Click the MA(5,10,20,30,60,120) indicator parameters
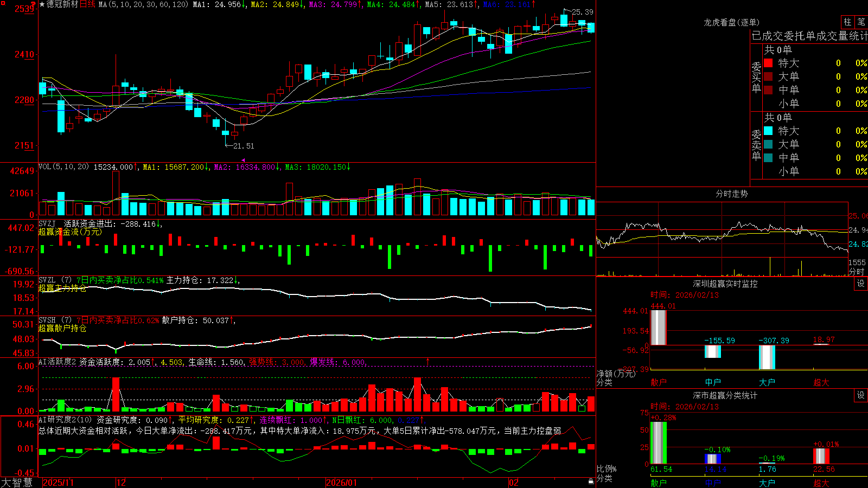 coord(144,4)
